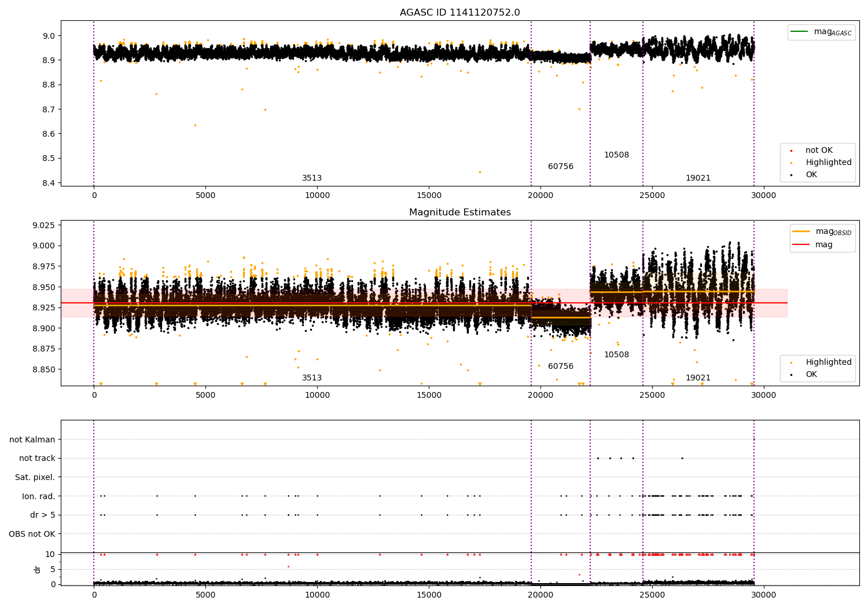Select the 25000 x-tick under the middle plot

[652, 395]
